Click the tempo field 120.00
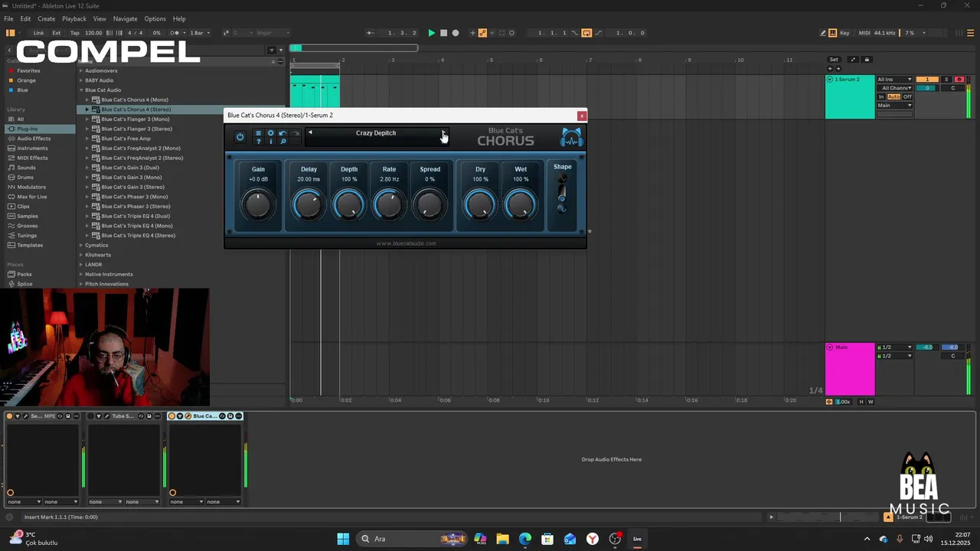The image size is (980, 551). (x=93, y=33)
